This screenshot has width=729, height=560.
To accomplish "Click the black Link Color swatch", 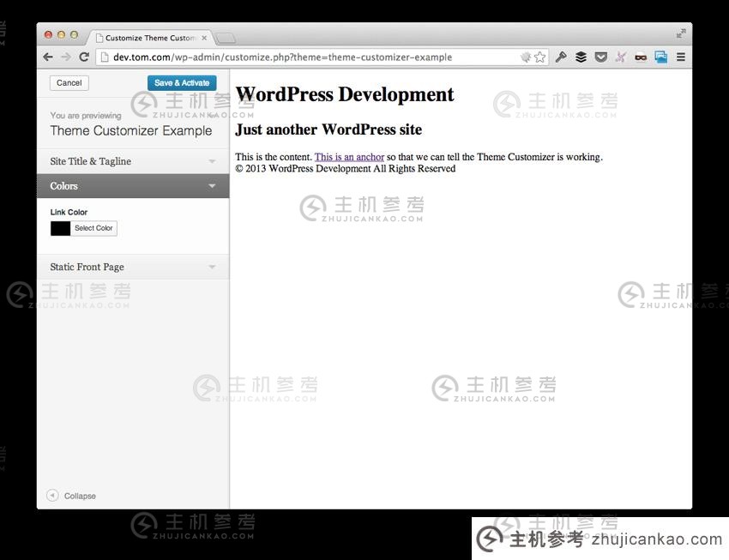I will [60, 228].
